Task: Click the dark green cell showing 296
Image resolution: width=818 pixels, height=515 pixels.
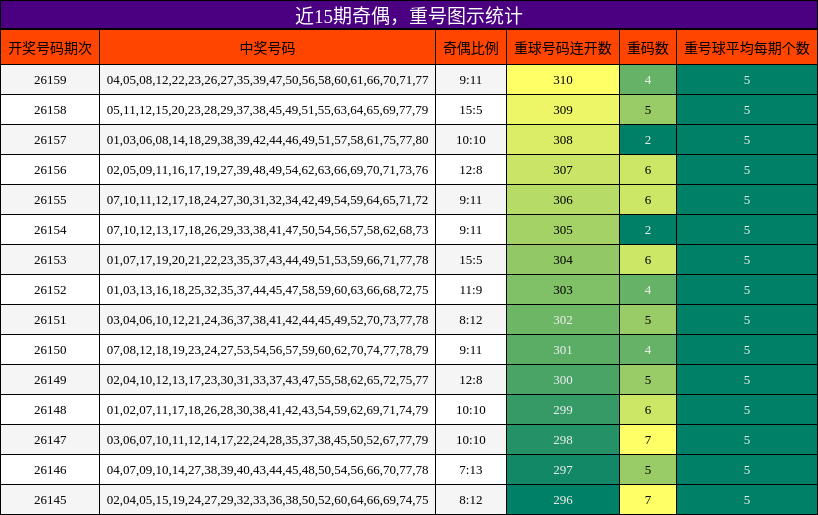Action: 563,500
